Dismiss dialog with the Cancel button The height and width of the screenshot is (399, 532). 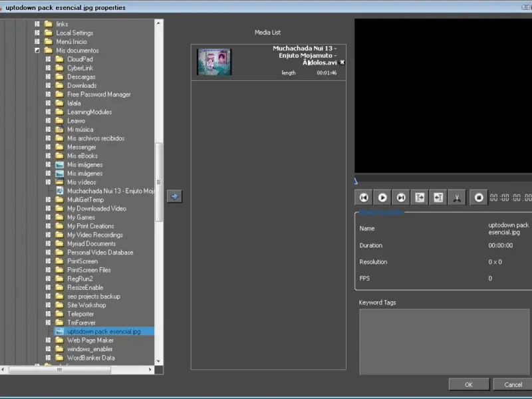pyautogui.click(x=513, y=384)
